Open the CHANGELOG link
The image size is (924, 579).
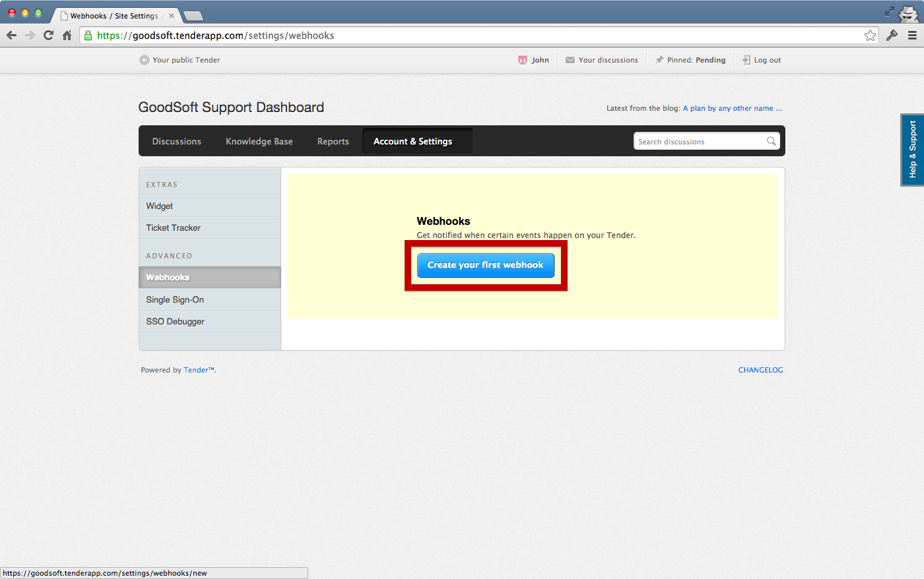(760, 370)
